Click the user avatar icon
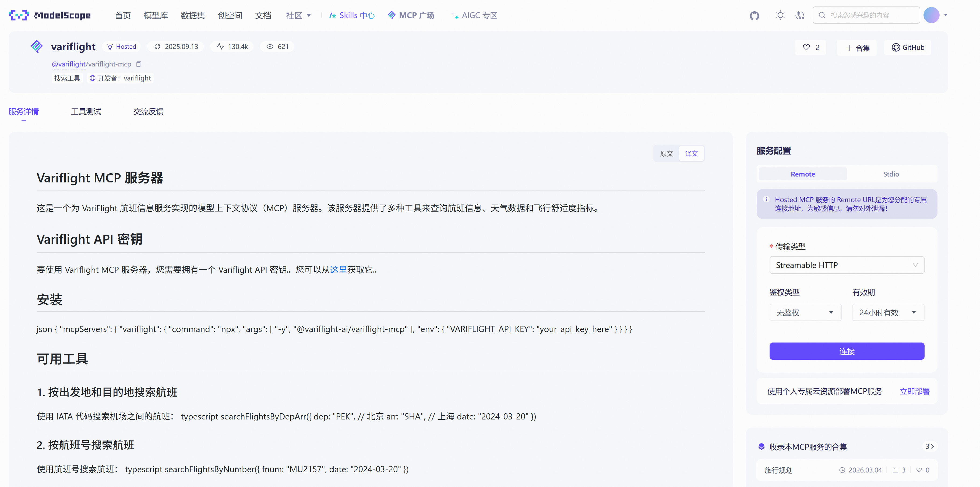 click(x=931, y=15)
